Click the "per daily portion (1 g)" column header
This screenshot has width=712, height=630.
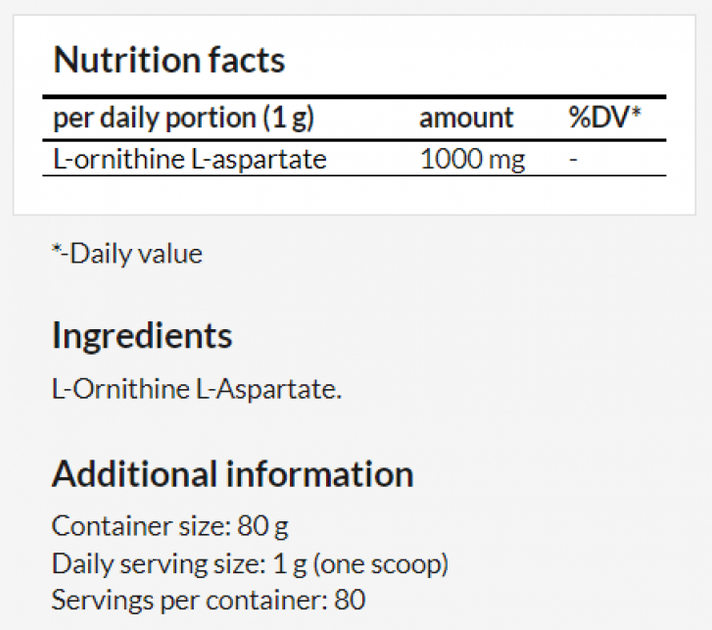tap(183, 118)
